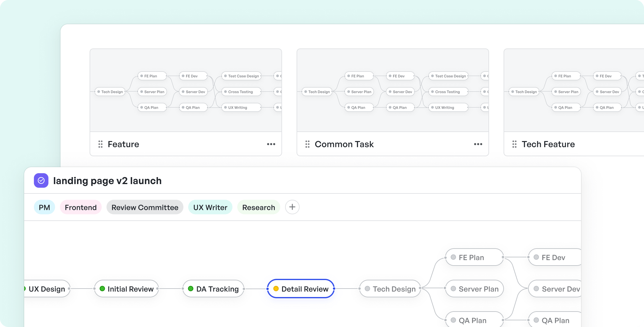Select the Research role tag
The height and width of the screenshot is (327, 644).
pyautogui.click(x=259, y=207)
